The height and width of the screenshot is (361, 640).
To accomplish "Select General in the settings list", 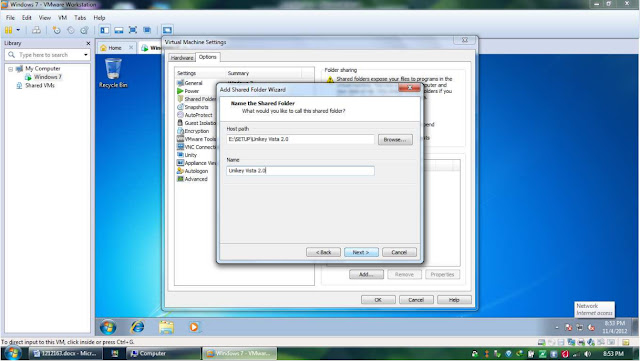I will pyautogui.click(x=193, y=83).
